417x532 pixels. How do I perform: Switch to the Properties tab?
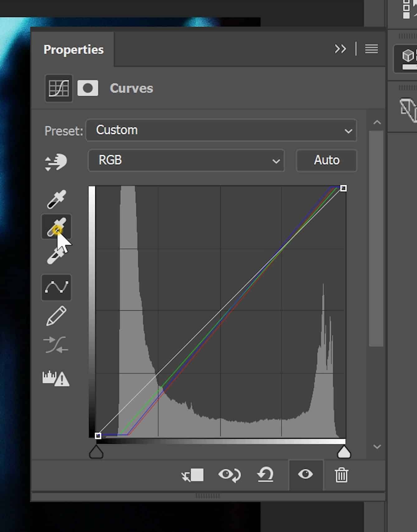[73, 50]
